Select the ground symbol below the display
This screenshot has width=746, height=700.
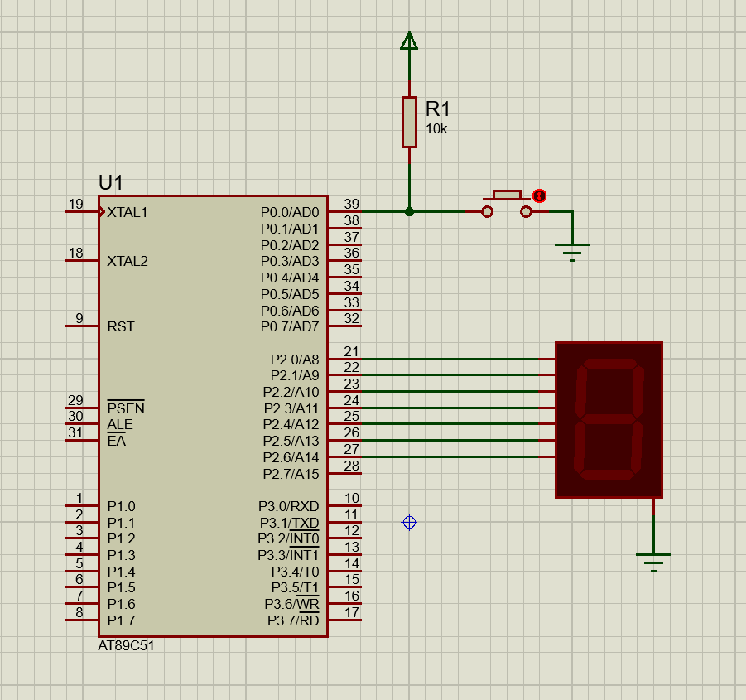pos(654,562)
